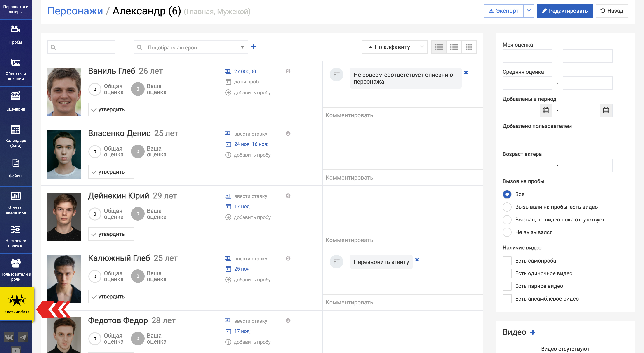Screen dimensions: 644x353
Task: Open audition dates 24 ноя; 16 ноя;
Action: pyautogui.click(x=251, y=144)
